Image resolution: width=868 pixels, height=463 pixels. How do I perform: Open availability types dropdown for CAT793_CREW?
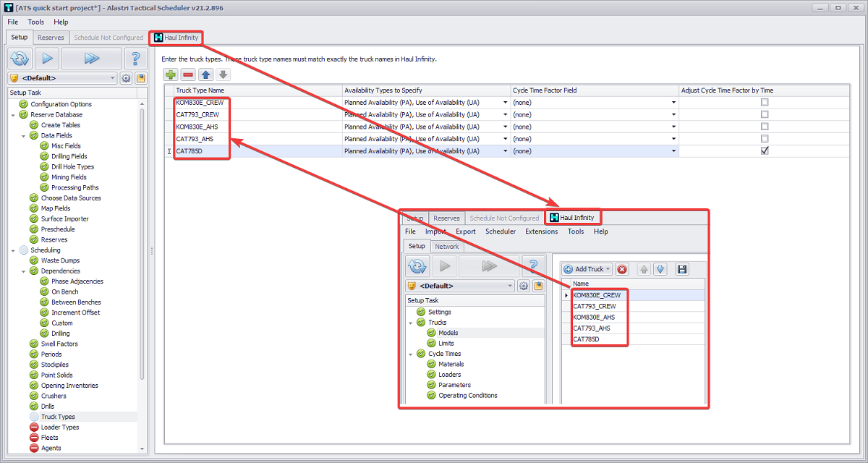coord(505,114)
